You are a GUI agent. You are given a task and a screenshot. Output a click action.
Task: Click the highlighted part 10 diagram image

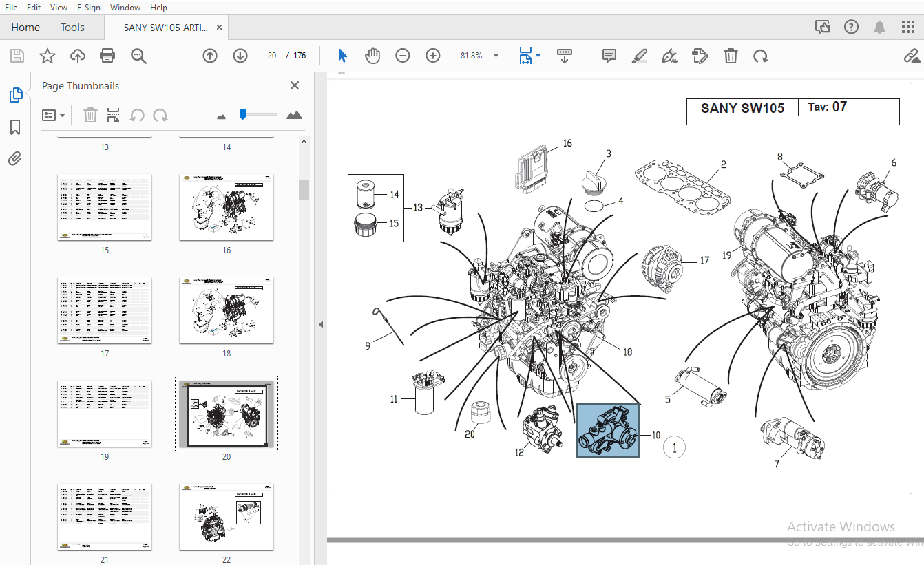[x=608, y=431]
